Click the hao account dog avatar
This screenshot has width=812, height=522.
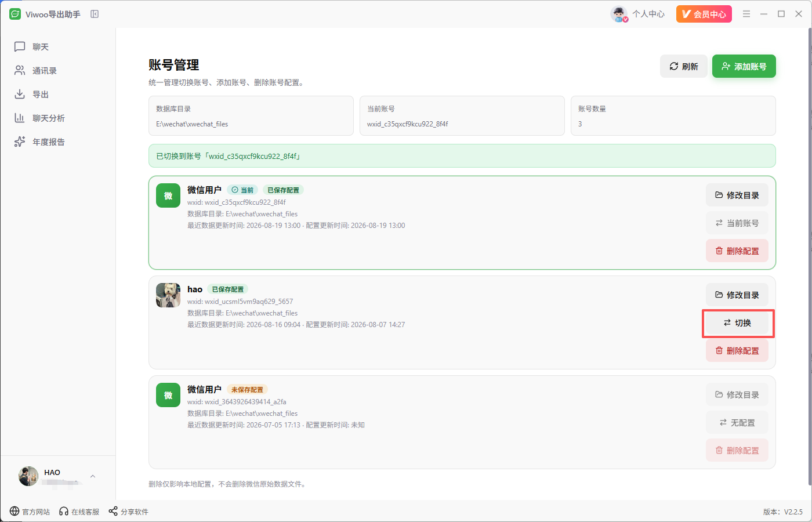[x=168, y=295]
